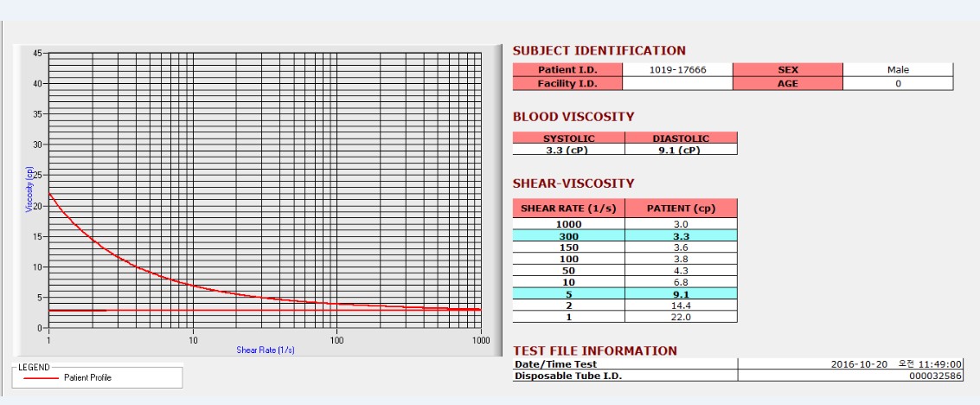Select the empty Facility I.D. field
This screenshot has width=980, height=405.
click(677, 83)
